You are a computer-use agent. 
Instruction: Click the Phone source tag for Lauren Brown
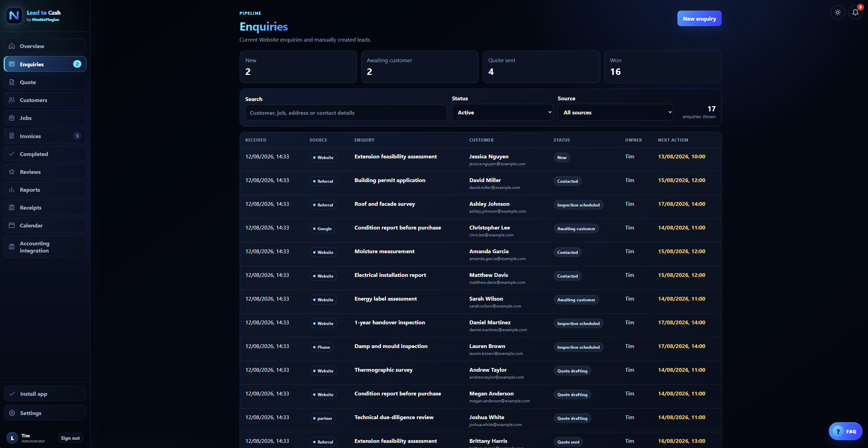point(321,347)
